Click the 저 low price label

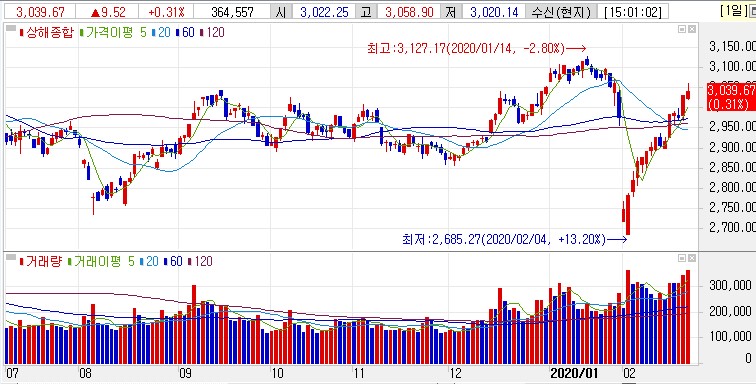click(x=451, y=12)
